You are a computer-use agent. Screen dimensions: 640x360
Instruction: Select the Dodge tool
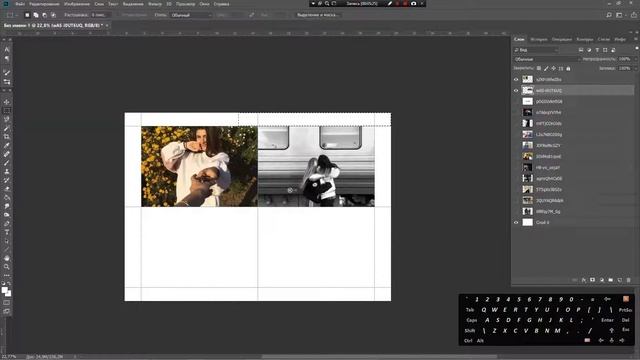(x=7, y=215)
